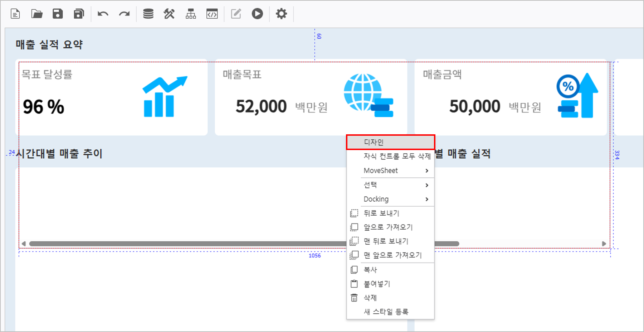Click the Save All toolbar icon
This screenshot has height=332, width=644.
pos(79,14)
